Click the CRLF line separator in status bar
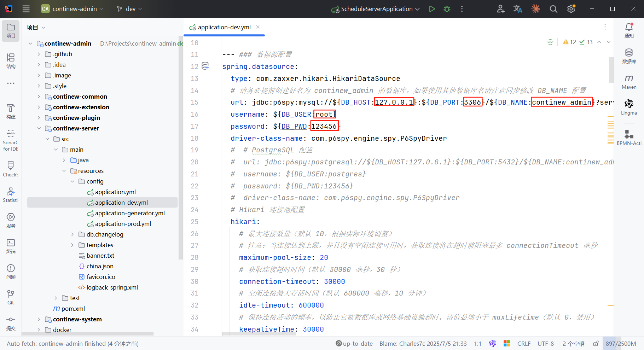Viewport: 644px width, 350px height. tap(524, 344)
